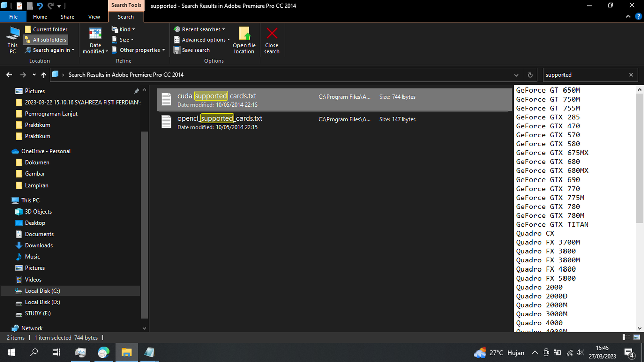This screenshot has height=362, width=644.
Task: Select Music in navigation pane
Action: [32, 257]
